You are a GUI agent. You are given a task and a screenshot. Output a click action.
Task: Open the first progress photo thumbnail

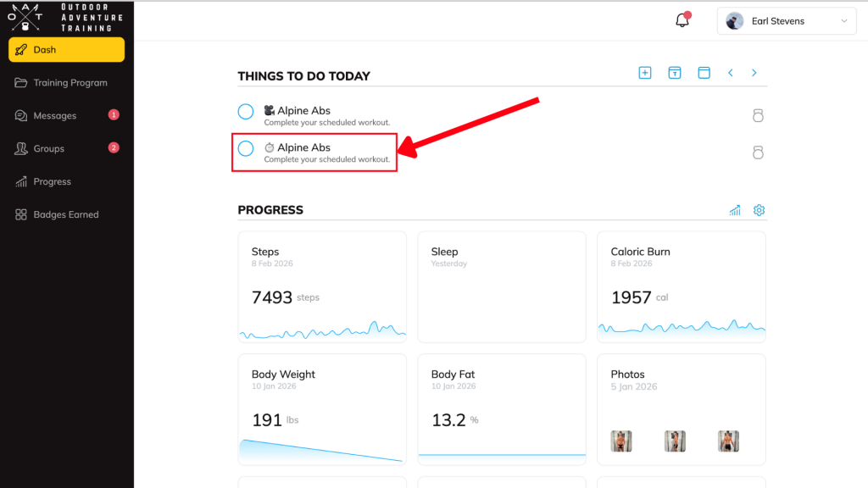622,441
